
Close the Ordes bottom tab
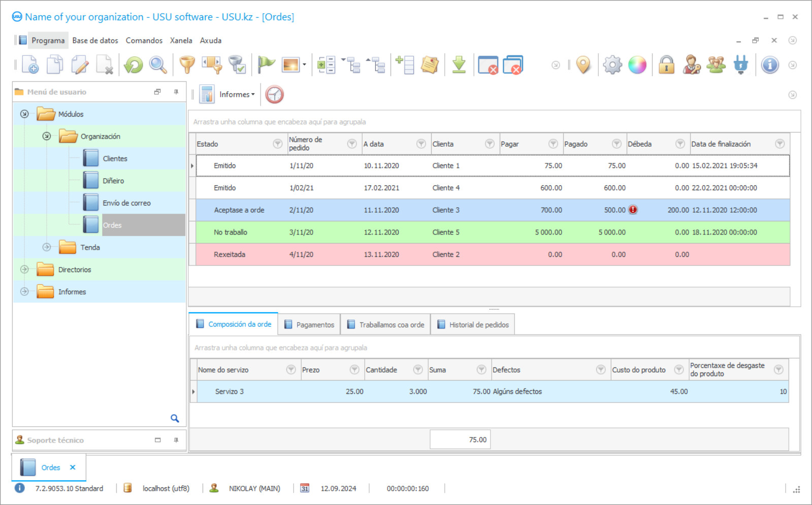pyautogui.click(x=73, y=467)
